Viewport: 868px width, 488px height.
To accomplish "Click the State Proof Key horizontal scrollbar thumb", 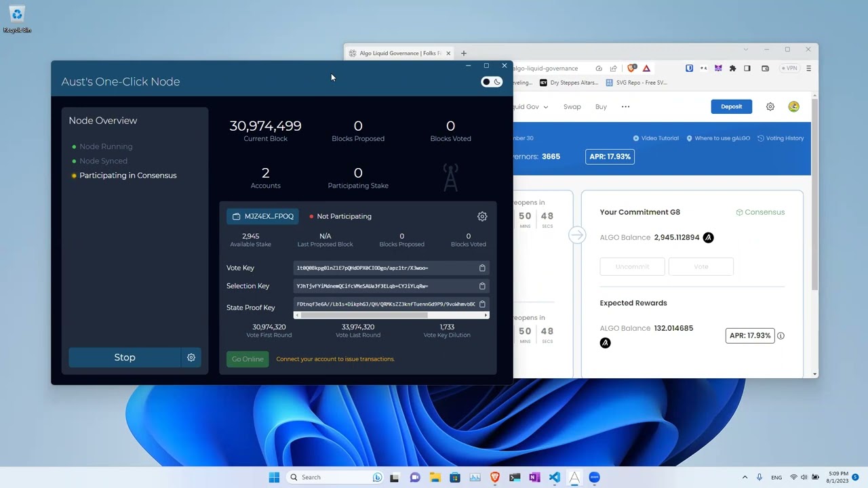I will 364,315.
